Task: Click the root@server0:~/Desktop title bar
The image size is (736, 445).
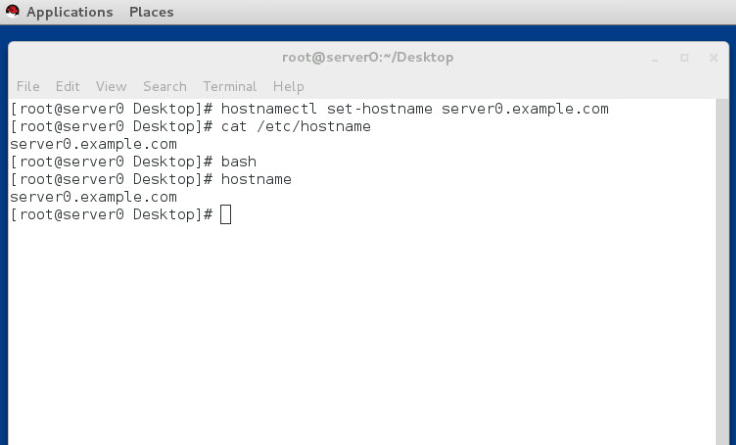Action: pos(368,57)
